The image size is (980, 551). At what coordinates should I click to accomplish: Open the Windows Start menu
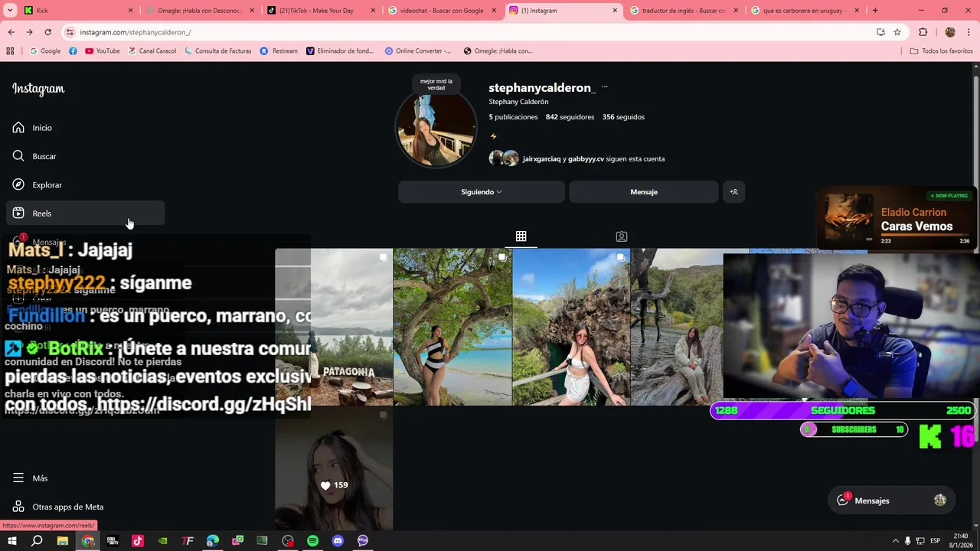(x=11, y=541)
